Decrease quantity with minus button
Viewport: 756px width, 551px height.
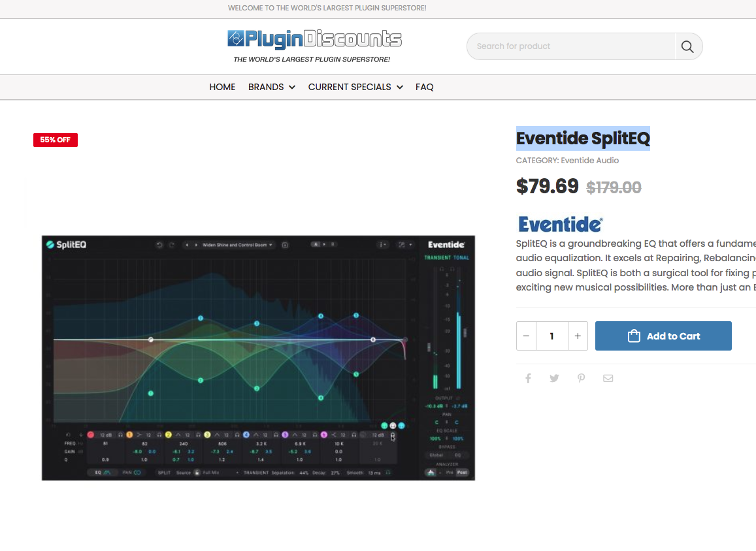coord(526,336)
